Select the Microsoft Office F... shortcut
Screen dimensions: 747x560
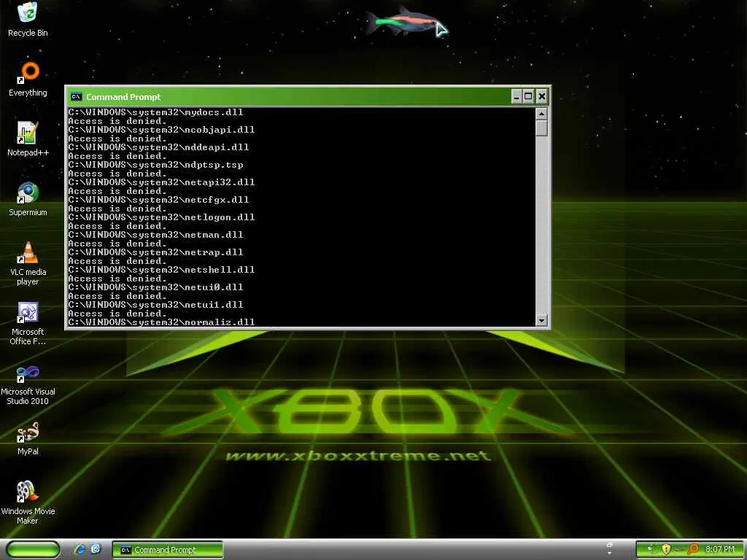tap(28, 323)
